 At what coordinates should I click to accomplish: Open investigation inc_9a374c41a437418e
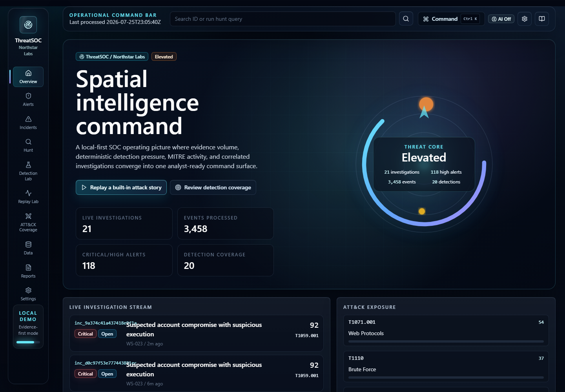coord(197,333)
